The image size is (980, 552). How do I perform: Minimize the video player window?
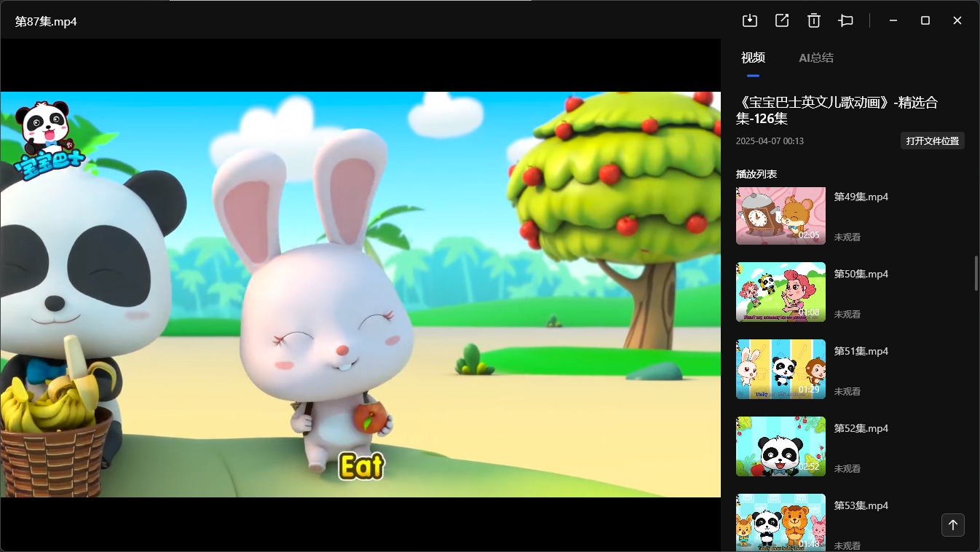[893, 20]
